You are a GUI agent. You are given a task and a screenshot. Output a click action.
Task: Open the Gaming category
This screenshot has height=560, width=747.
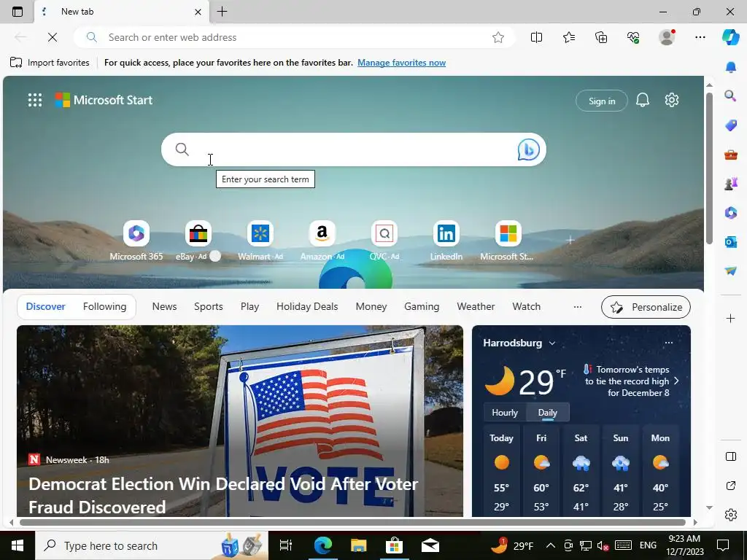pyautogui.click(x=422, y=307)
